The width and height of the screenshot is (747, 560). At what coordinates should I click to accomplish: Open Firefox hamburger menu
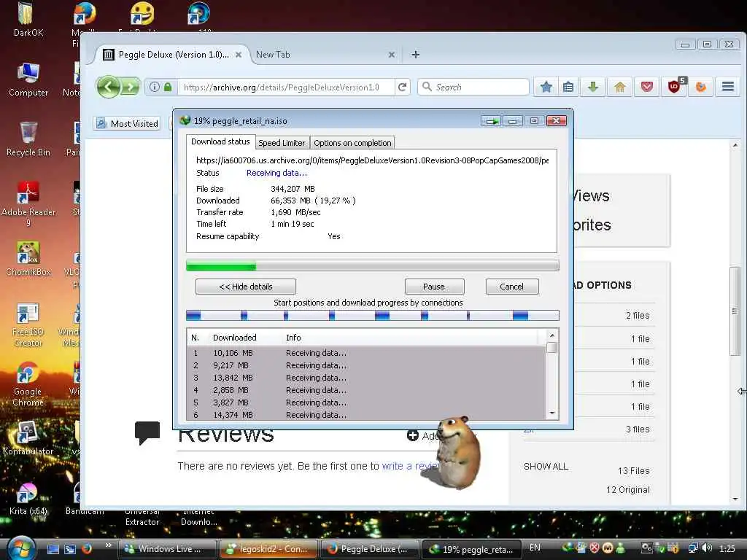(x=727, y=87)
